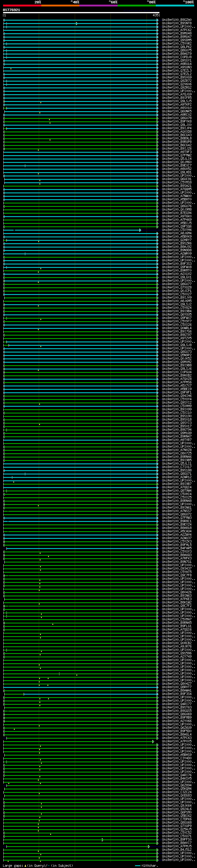The image size is (197, 868).
Task: Click the UniRef100_Q9SGY1 hit link
Action: pyautogui.click(x=176, y=61)
